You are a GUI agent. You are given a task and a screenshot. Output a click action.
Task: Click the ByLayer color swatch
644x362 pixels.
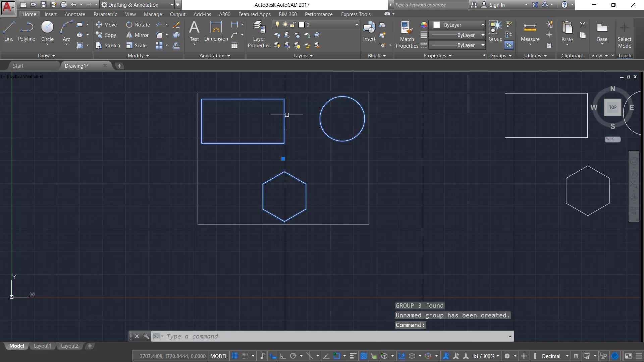pos(436,25)
